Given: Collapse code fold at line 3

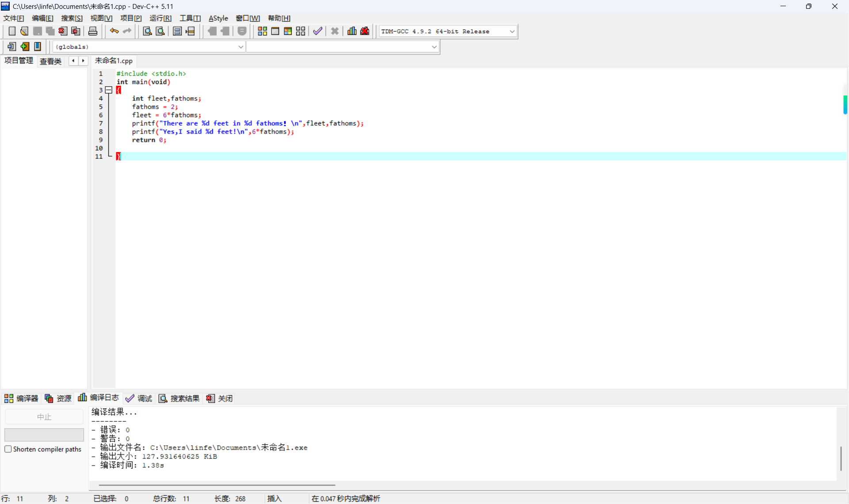Looking at the screenshot, I should tap(109, 90).
